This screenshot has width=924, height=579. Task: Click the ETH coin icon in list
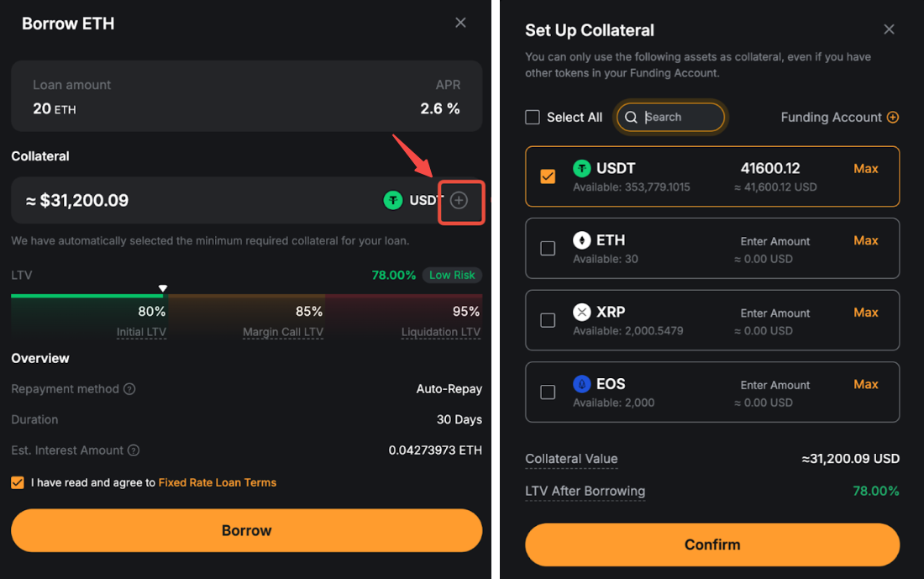point(581,240)
